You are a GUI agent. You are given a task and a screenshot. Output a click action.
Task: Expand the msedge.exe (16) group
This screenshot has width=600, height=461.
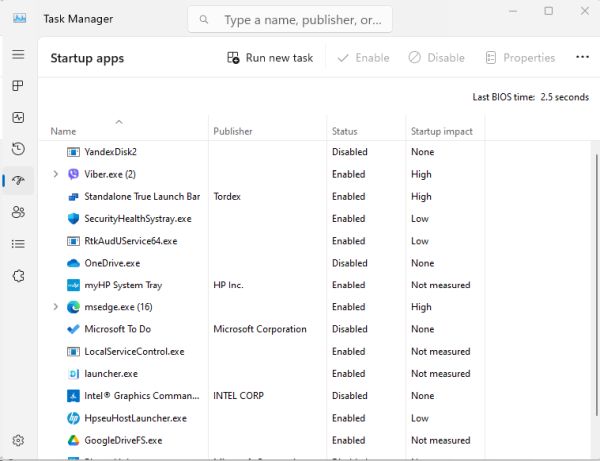click(55, 307)
